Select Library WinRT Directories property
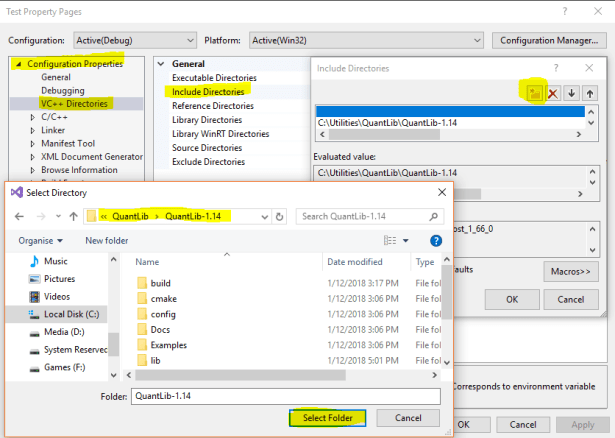 point(220,134)
